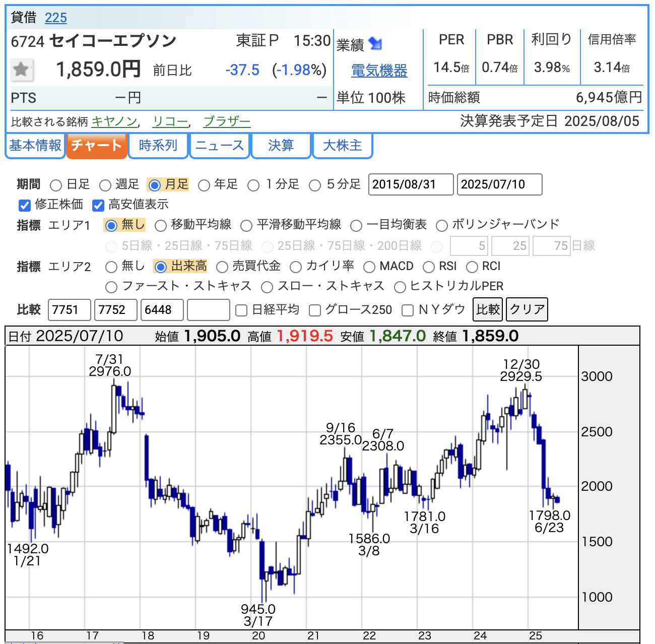Click the comparison code field 7752

coord(116,310)
